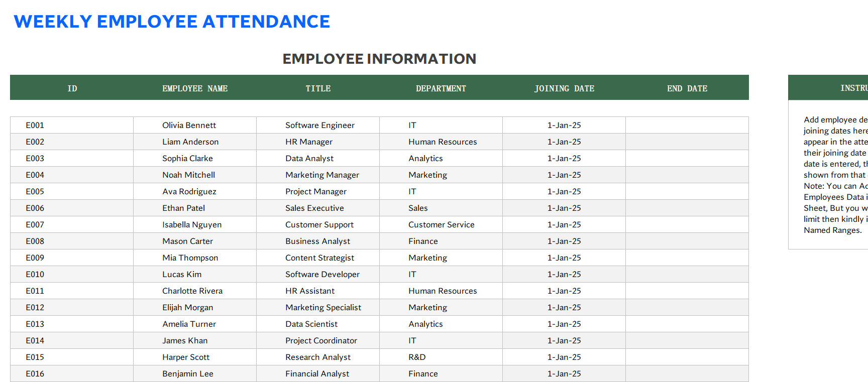Click Ethan Patel's name cell
The height and width of the screenshot is (382, 868).
pyautogui.click(x=195, y=208)
